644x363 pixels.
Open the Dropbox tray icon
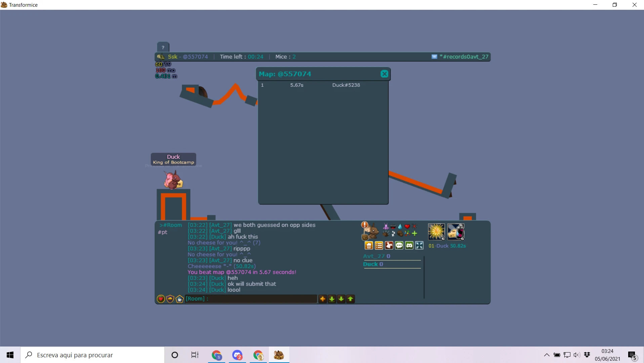point(587,355)
